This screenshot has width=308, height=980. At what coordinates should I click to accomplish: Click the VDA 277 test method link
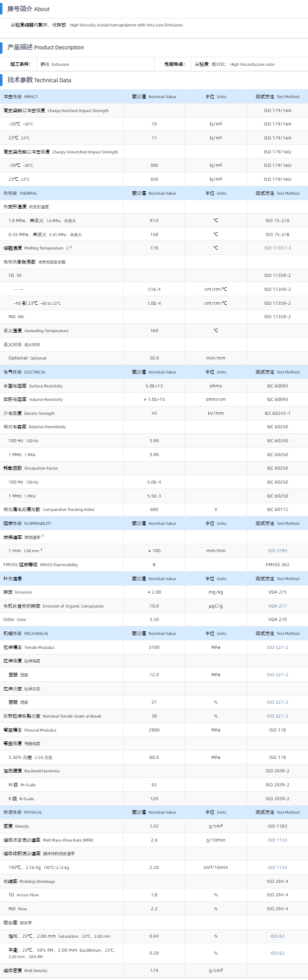(x=277, y=606)
